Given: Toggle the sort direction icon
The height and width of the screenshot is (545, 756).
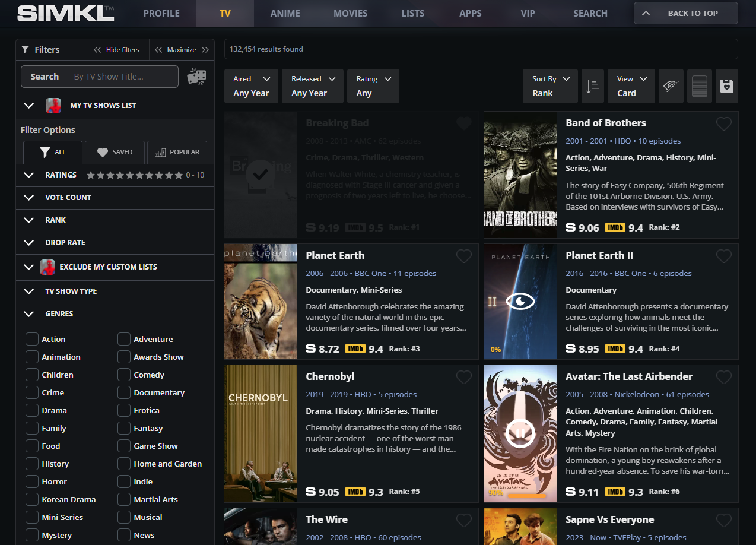Looking at the screenshot, I should [592, 86].
